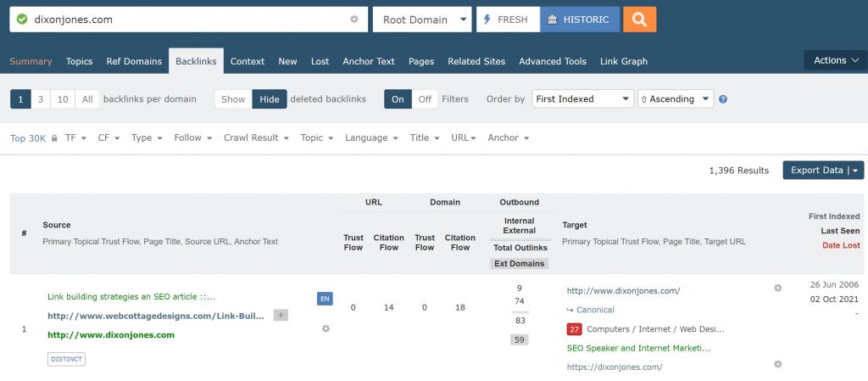Click the grey plus icon by source URL
The width and height of the screenshot is (868, 381).
281,316
